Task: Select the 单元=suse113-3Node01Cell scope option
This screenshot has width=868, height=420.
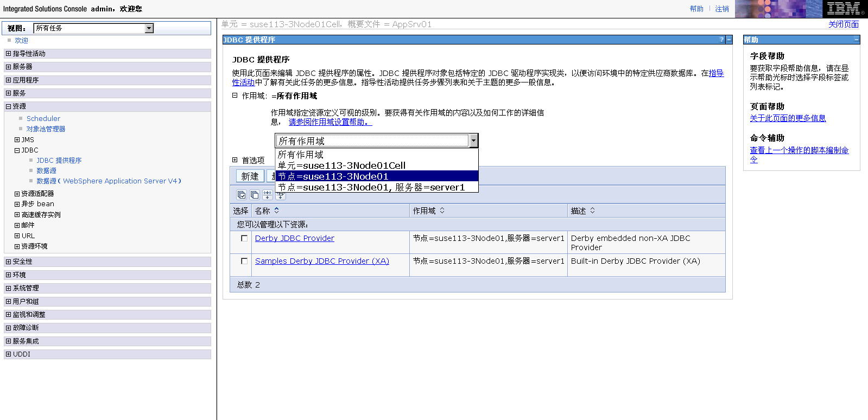Action: click(341, 166)
